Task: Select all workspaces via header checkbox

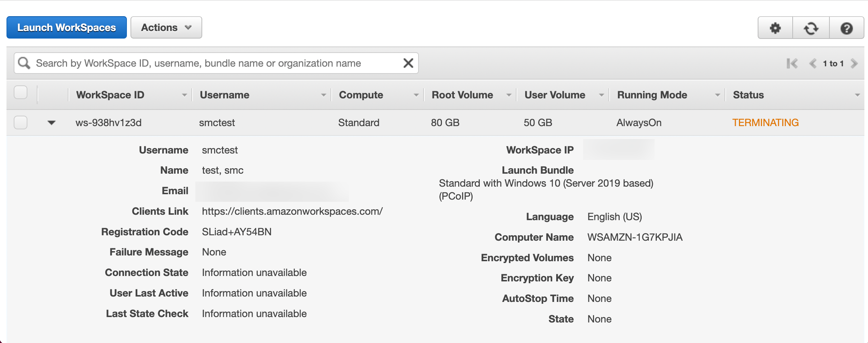Action: tap(21, 92)
